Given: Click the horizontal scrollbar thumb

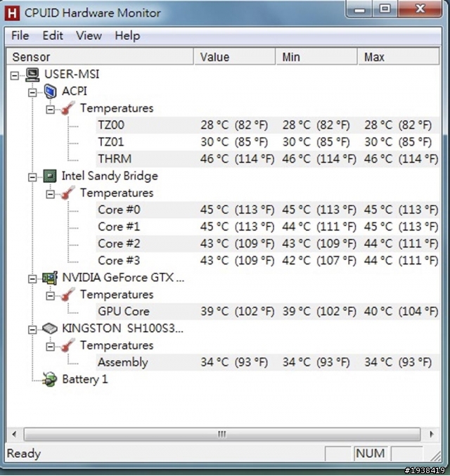Looking at the screenshot, I should (x=222, y=434).
